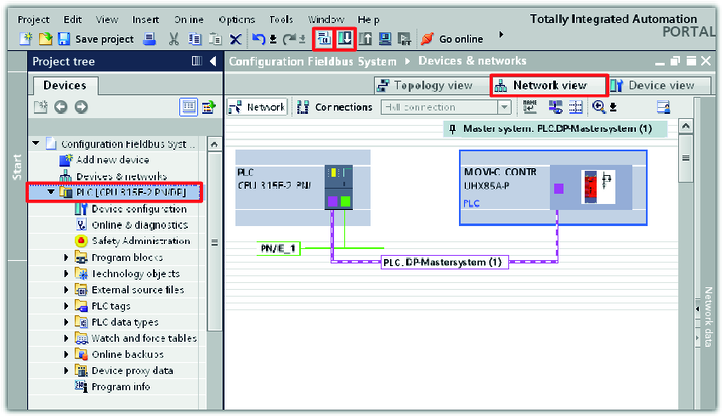
Task: Expand the Program blocks folder
Action: pyautogui.click(x=67, y=257)
